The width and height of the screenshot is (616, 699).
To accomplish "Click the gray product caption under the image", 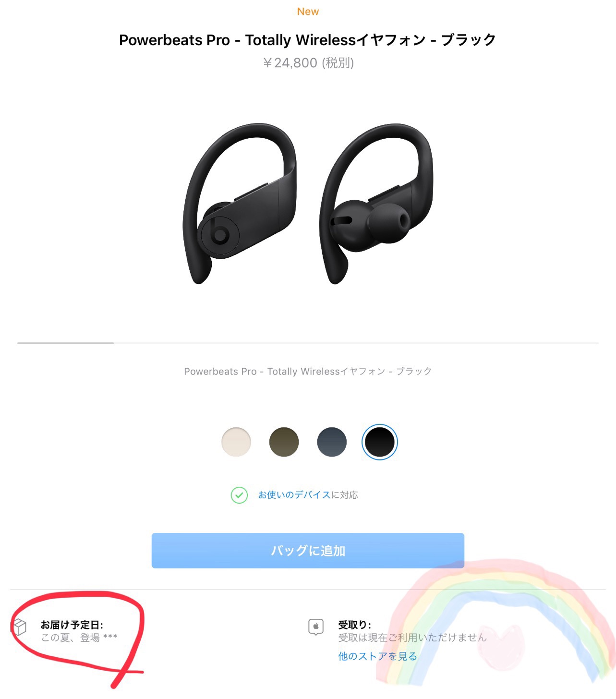I will pyautogui.click(x=308, y=371).
